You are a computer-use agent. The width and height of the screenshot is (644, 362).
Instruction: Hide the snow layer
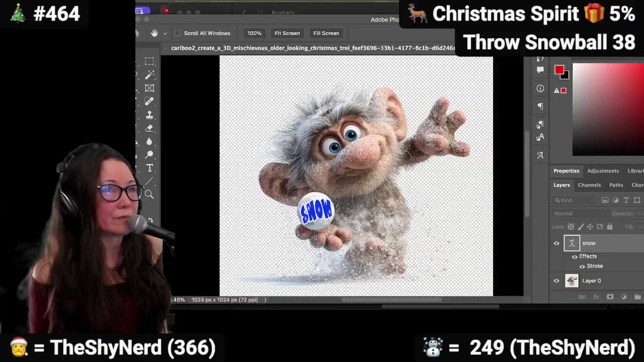[x=556, y=243]
